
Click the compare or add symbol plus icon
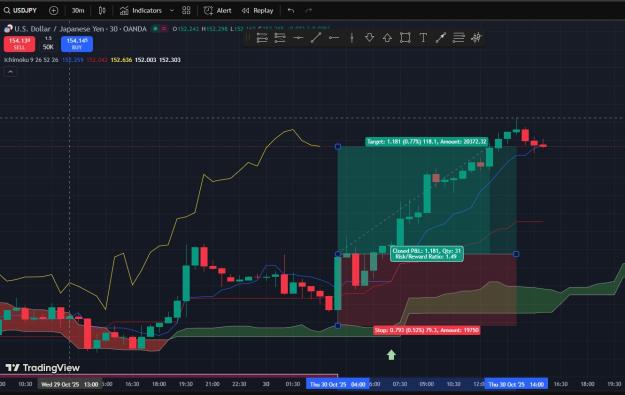point(53,11)
